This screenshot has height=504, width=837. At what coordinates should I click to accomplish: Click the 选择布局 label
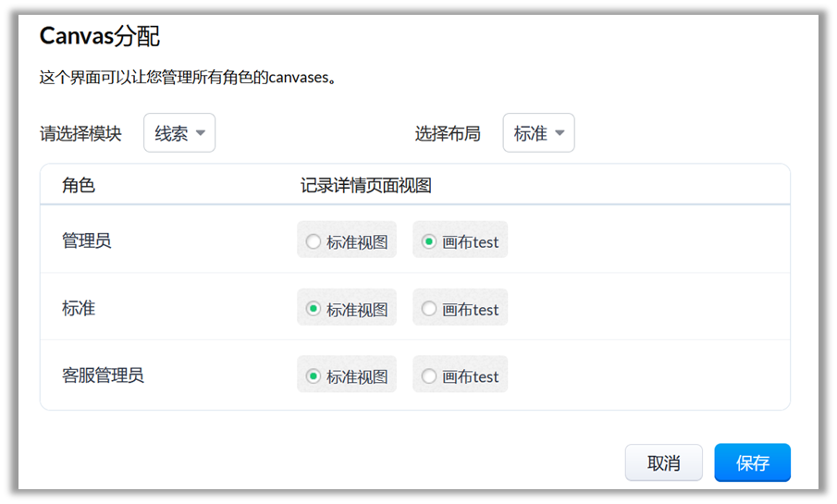click(448, 133)
